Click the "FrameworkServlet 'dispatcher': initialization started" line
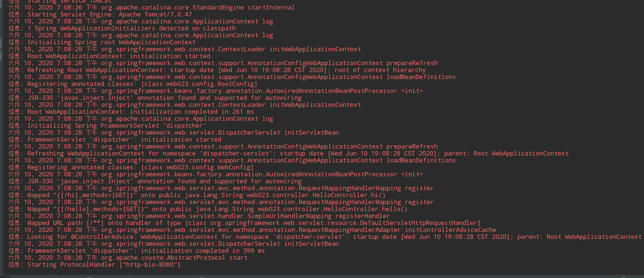 click(115, 139)
